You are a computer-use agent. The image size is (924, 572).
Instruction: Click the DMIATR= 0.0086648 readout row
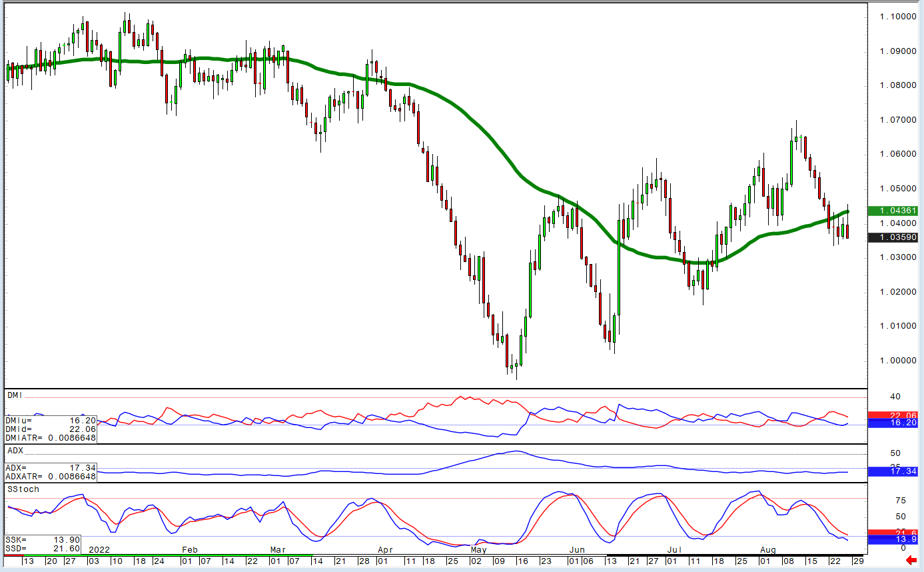tap(51, 438)
